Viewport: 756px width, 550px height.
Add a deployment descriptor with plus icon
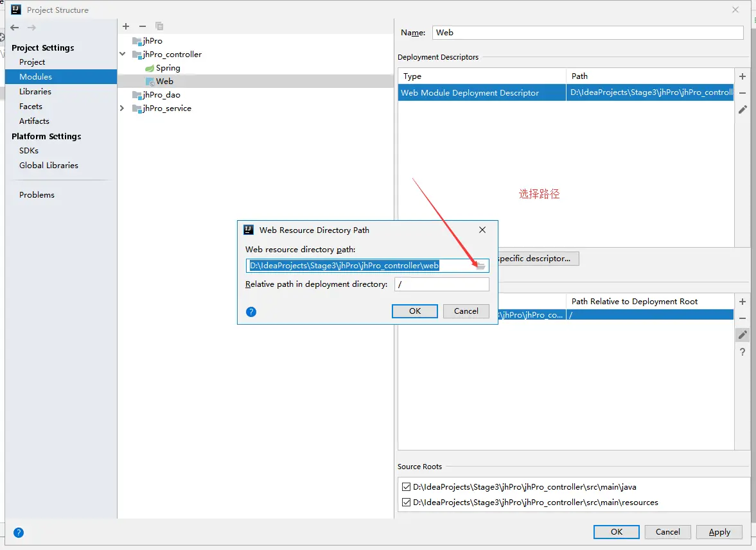pos(743,76)
